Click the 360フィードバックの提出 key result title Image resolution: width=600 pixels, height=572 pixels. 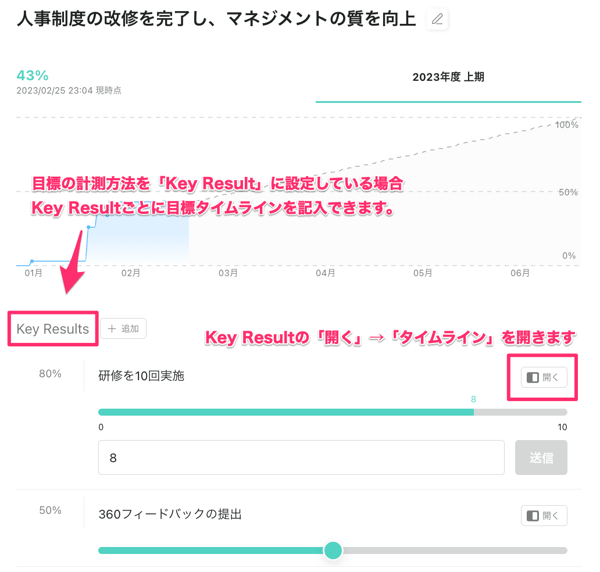click(x=170, y=514)
